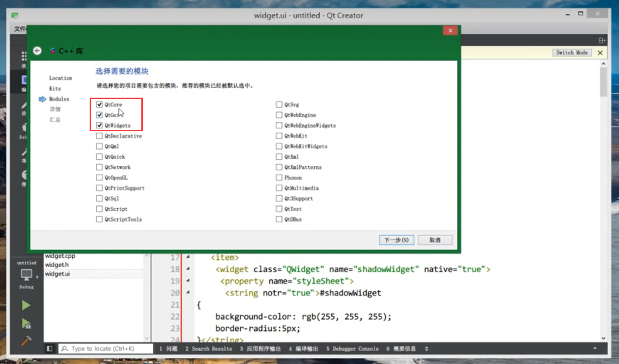Select the QtDBus module
This screenshot has width=619, height=364.
point(279,219)
